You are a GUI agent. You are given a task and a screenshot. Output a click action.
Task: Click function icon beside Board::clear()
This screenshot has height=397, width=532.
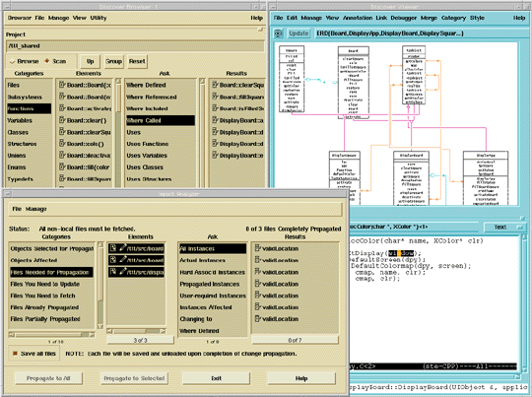click(62, 120)
